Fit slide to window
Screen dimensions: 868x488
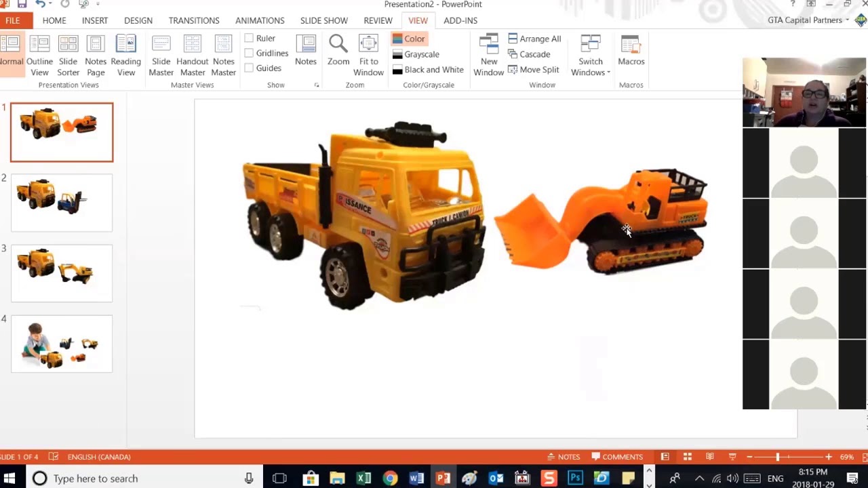pos(368,55)
